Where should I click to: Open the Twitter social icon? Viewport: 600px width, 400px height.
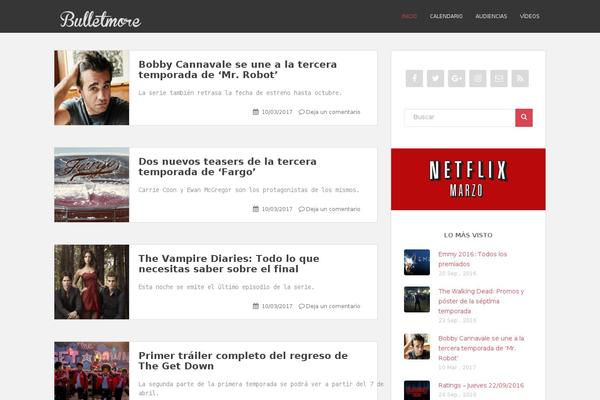pos(435,78)
